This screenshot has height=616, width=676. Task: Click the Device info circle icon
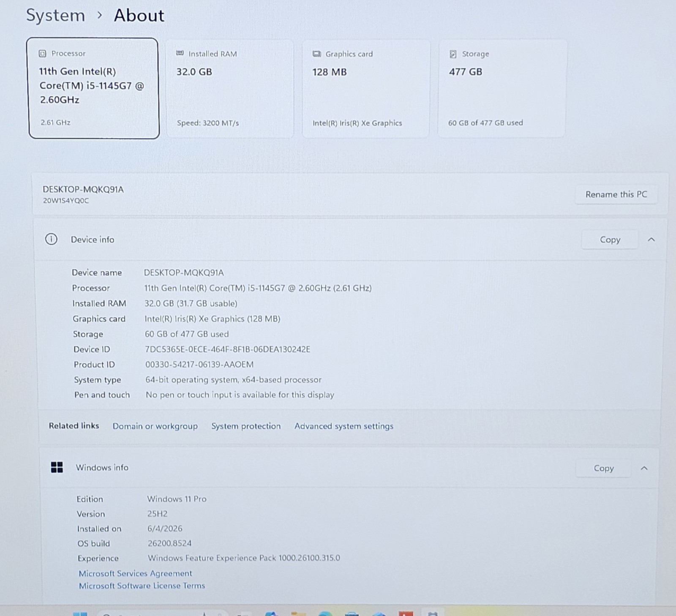click(x=51, y=240)
